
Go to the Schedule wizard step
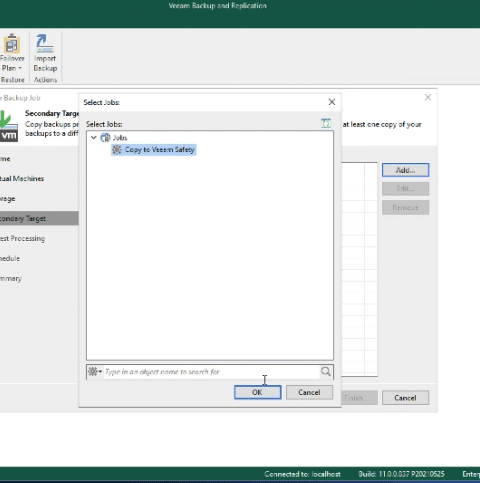tap(10, 258)
